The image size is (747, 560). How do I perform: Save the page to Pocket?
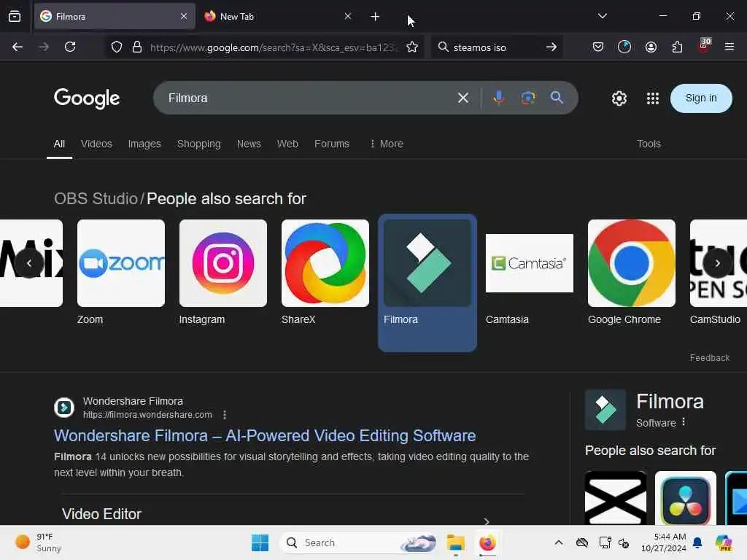coord(598,47)
